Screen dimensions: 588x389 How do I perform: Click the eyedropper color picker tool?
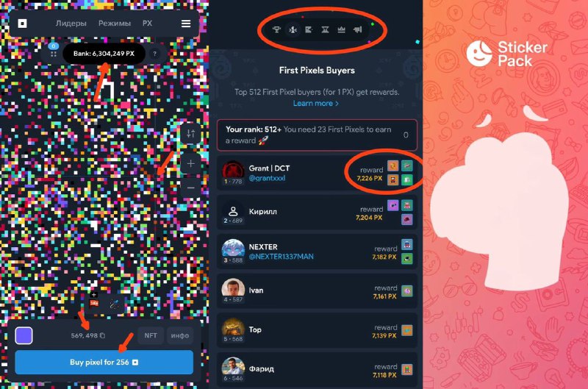[x=114, y=304]
